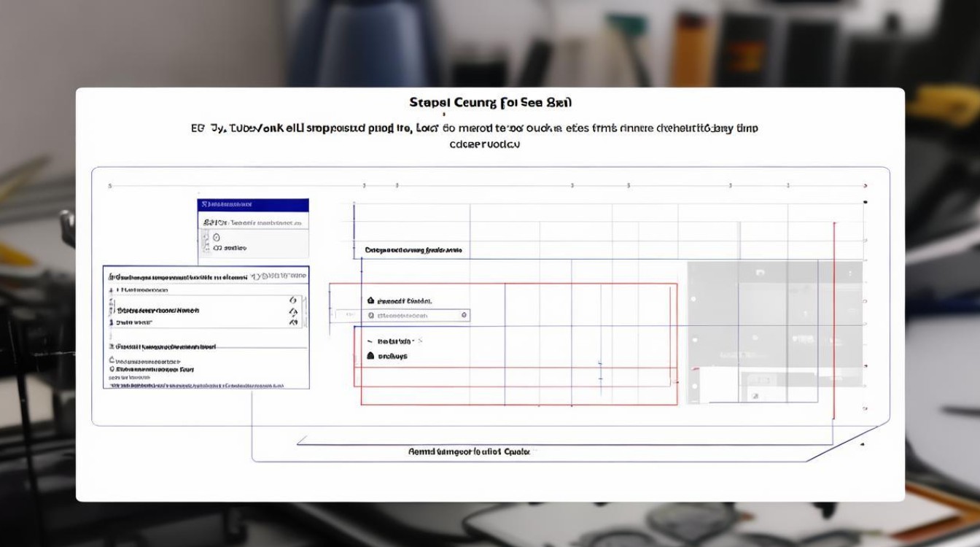Click the lock icon above the search field
Screen dimensions: 980x547
pyautogui.click(x=370, y=300)
